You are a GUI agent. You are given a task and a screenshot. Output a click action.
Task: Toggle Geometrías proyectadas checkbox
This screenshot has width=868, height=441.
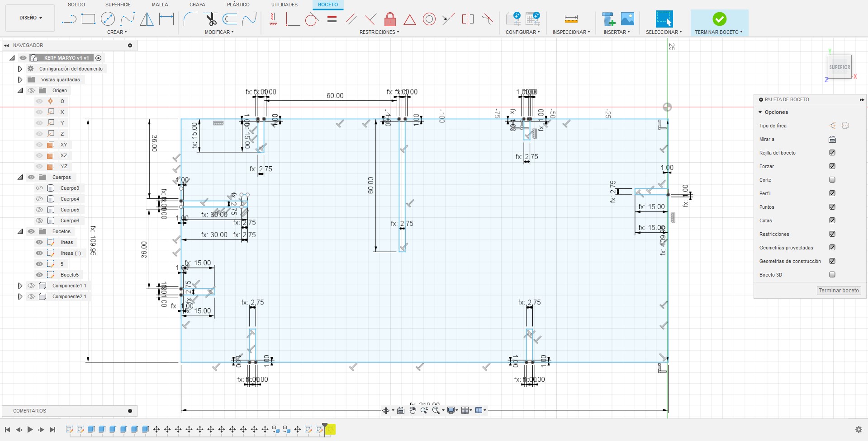(x=832, y=248)
